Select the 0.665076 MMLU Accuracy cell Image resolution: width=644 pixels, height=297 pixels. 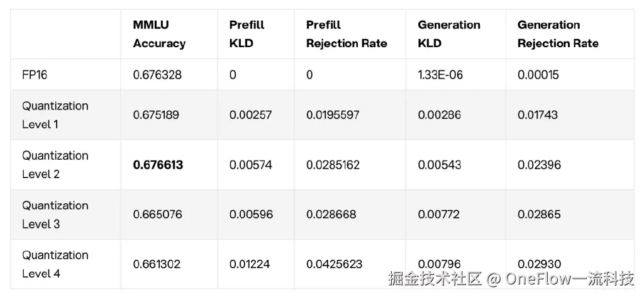pos(157,215)
